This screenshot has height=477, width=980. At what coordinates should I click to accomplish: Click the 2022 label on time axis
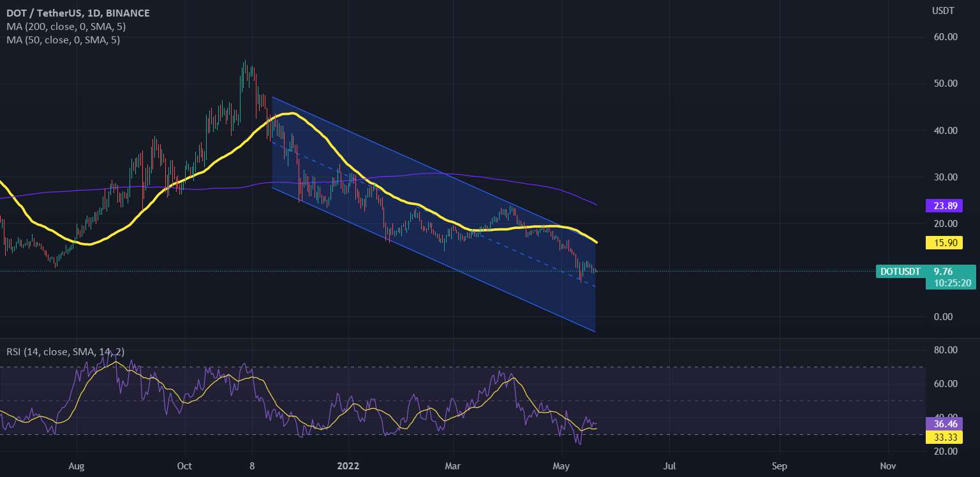[x=348, y=466]
